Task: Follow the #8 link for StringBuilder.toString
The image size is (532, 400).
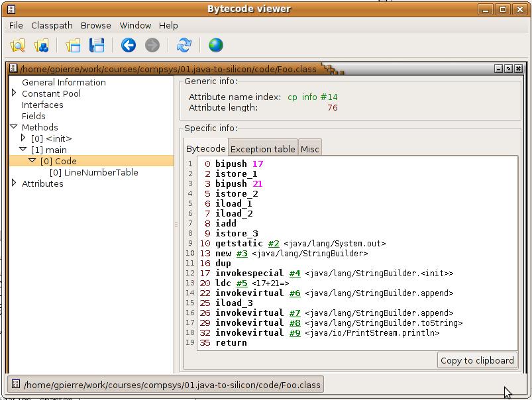Action: point(295,323)
